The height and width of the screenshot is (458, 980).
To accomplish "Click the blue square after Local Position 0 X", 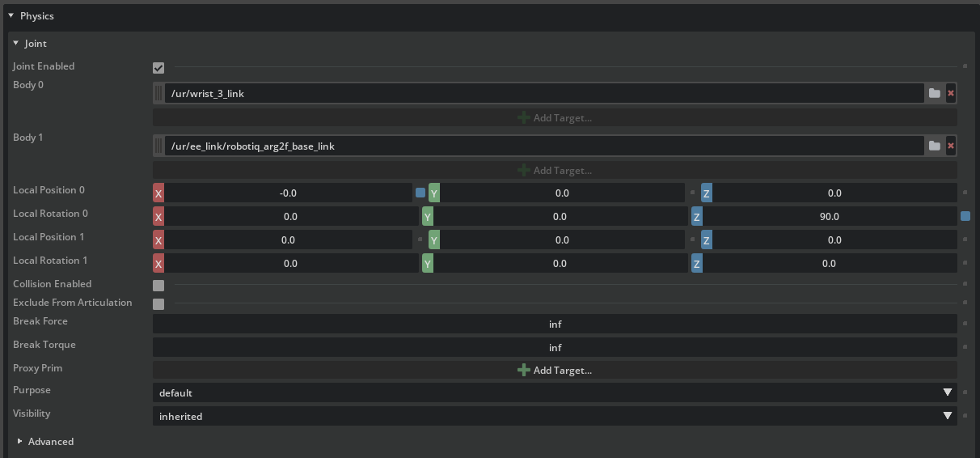I will 420,193.
